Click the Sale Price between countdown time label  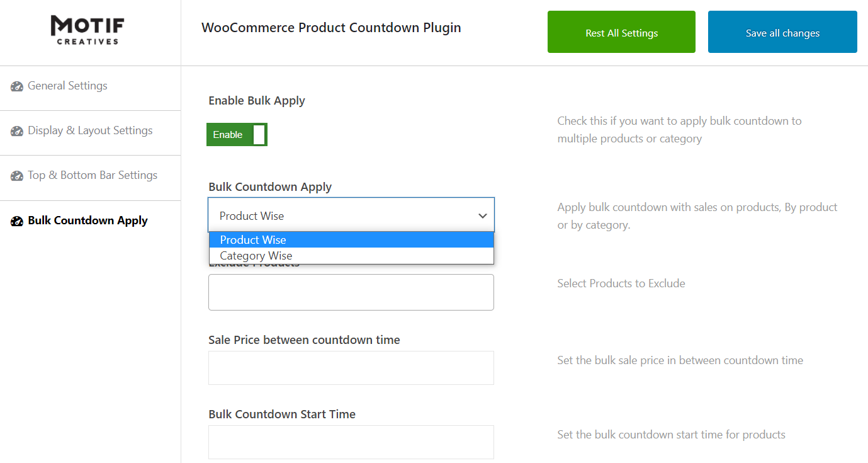click(x=304, y=340)
